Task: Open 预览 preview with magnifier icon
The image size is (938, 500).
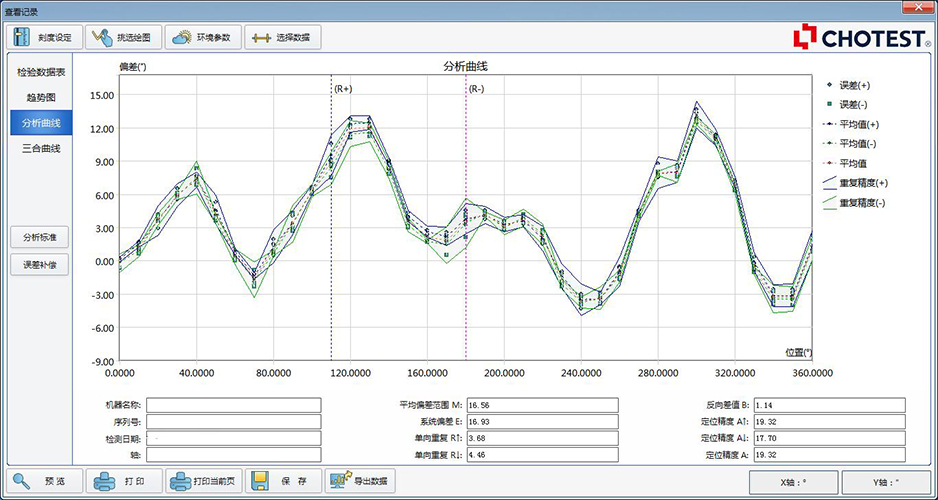Action: 42,481
